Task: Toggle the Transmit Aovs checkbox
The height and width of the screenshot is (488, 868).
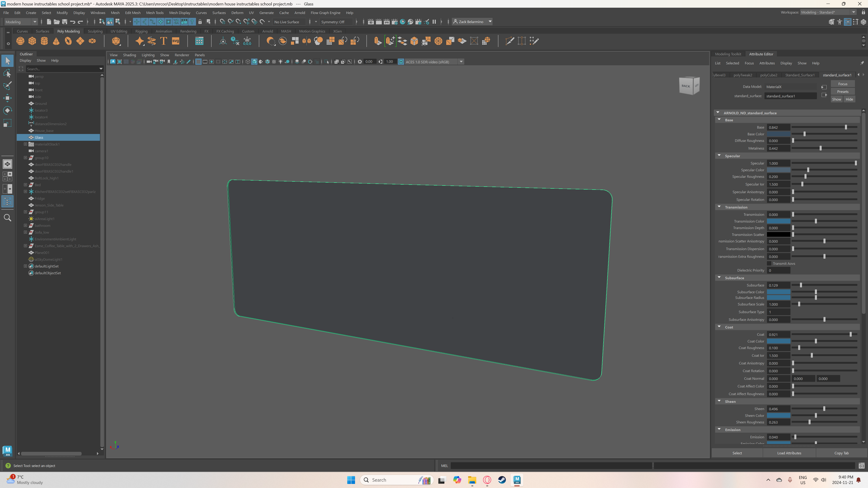Action: click(x=769, y=263)
